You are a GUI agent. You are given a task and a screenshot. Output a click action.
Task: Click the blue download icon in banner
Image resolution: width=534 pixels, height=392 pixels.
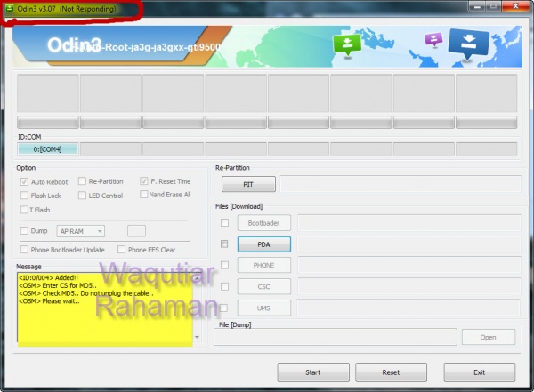(x=469, y=44)
